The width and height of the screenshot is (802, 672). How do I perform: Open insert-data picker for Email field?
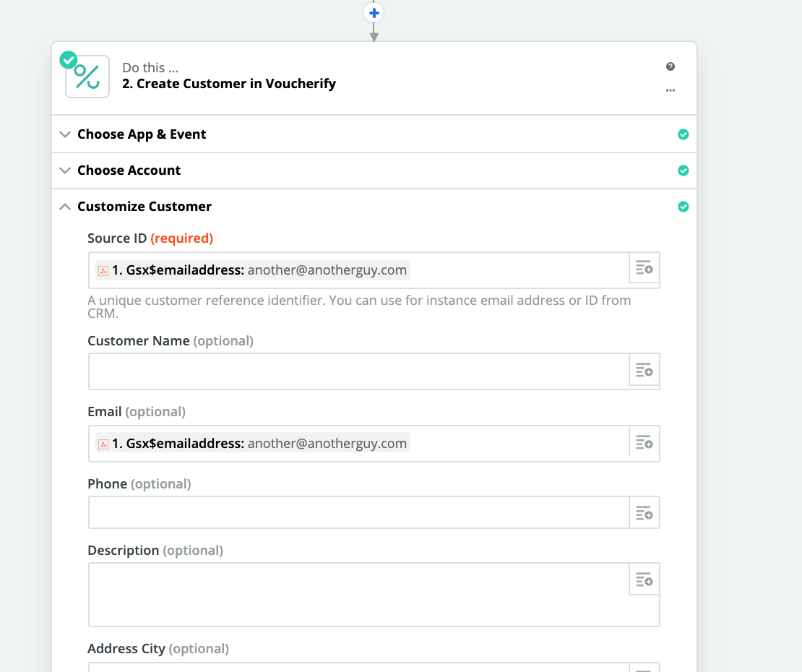[x=644, y=442]
